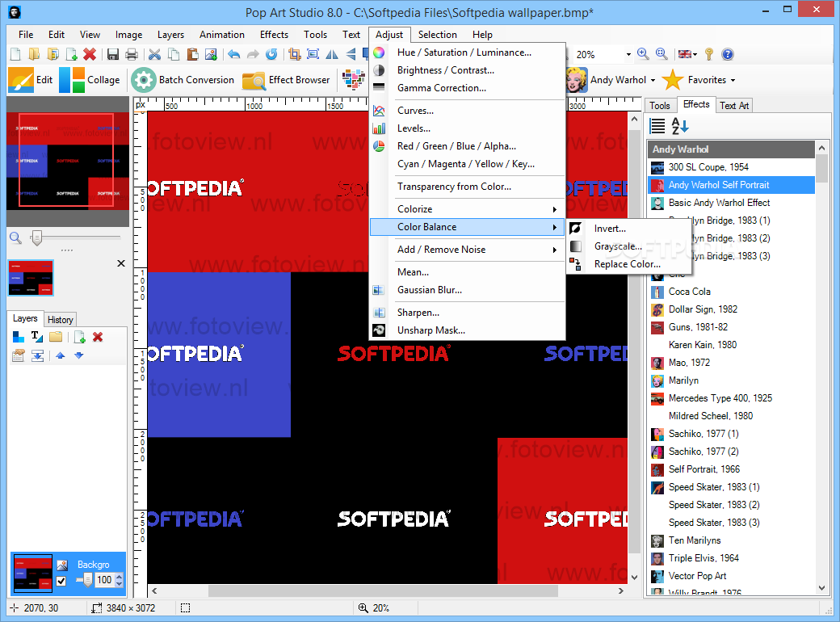Close the thumbnail panel with the X

coord(121,263)
